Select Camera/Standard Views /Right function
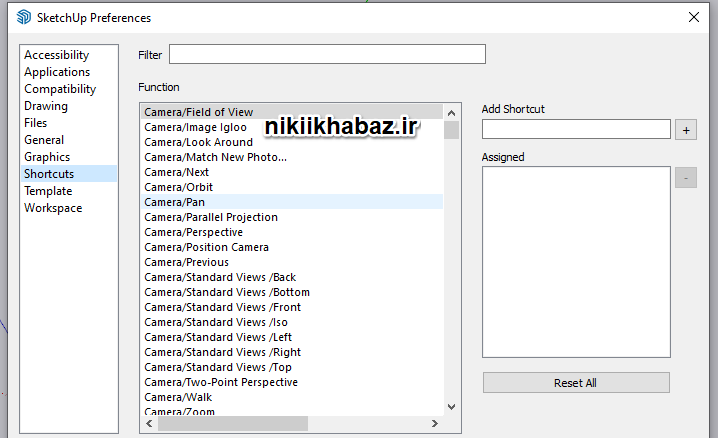 [x=292, y=352]
